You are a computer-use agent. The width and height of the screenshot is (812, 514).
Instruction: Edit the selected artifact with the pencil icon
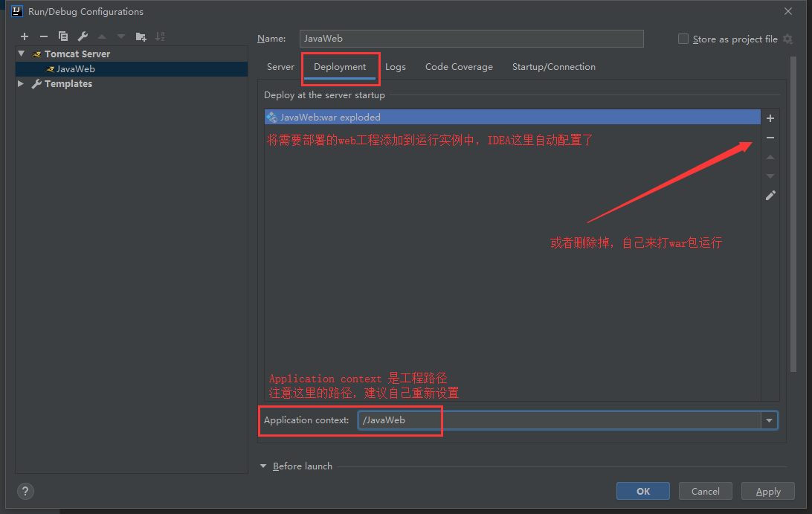pyautogui.click(x=770, y=196)
